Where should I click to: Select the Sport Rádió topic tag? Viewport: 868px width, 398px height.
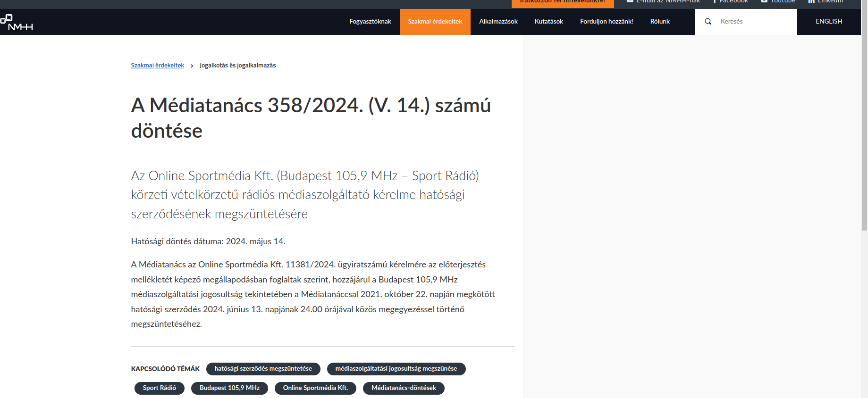point(159,388)
